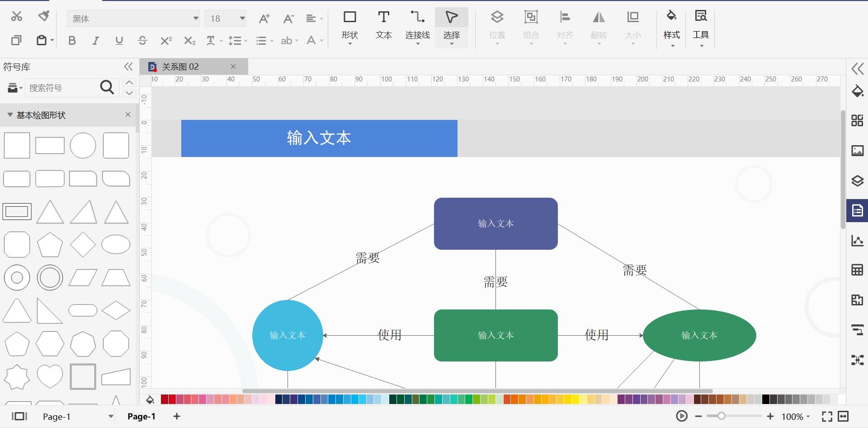Viewport: 868px width, 428px height.
Task: Open the font name dropdown 黑体
Action: [x=133, y=19]
